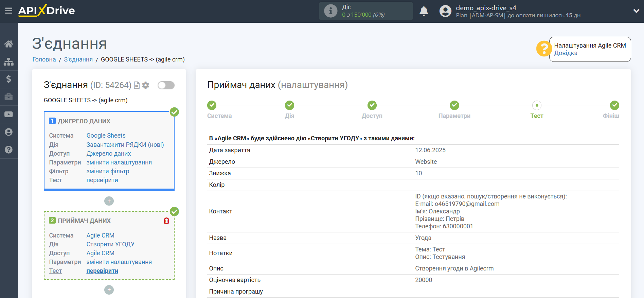Open Створити УГОДУ action link
This screenshot has height=298, width=644.
[x=110, y=244]
